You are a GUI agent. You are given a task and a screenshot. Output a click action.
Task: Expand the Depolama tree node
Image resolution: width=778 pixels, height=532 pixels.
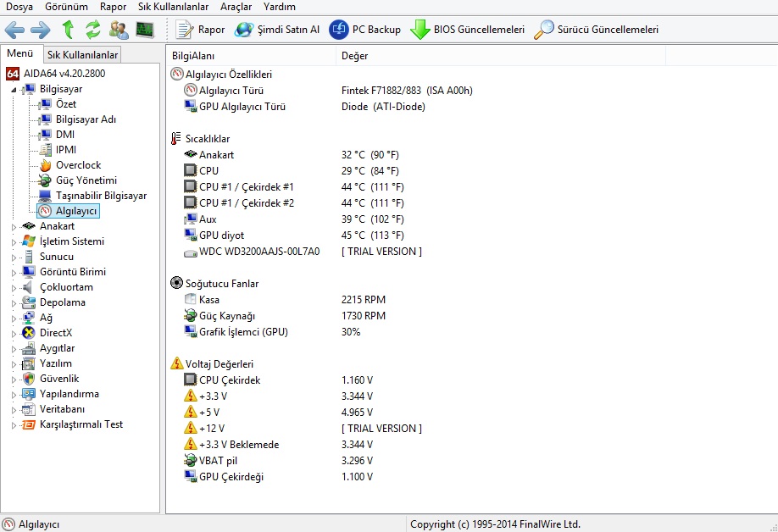14,303
